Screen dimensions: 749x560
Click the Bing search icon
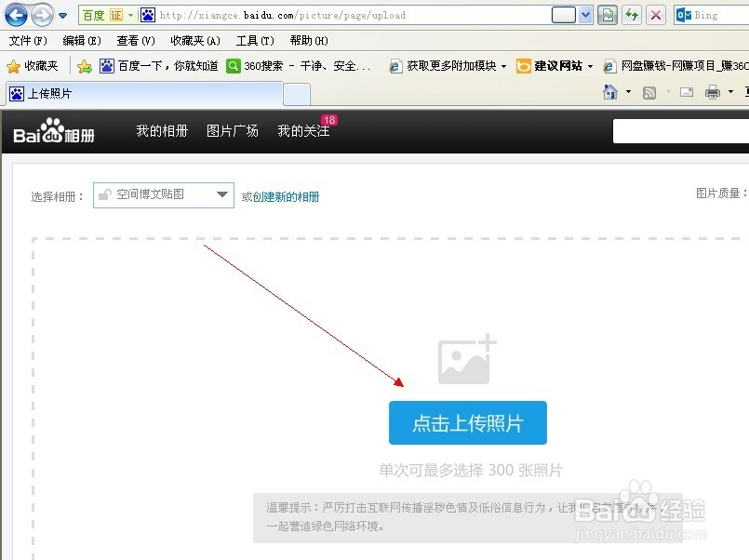pos(683,14)
